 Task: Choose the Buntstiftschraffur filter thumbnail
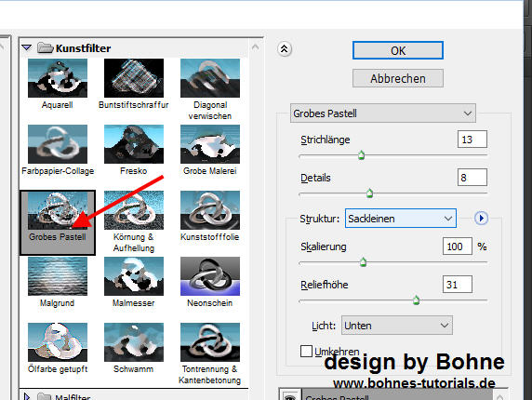point(134,78)
